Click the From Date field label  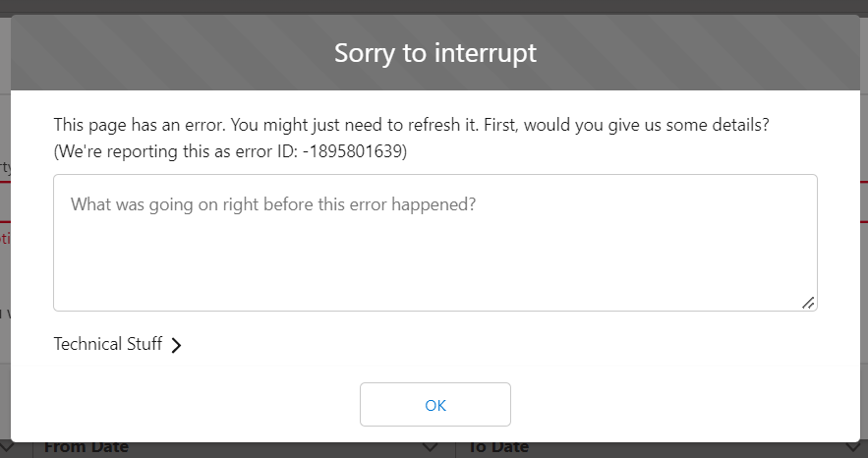87,449
